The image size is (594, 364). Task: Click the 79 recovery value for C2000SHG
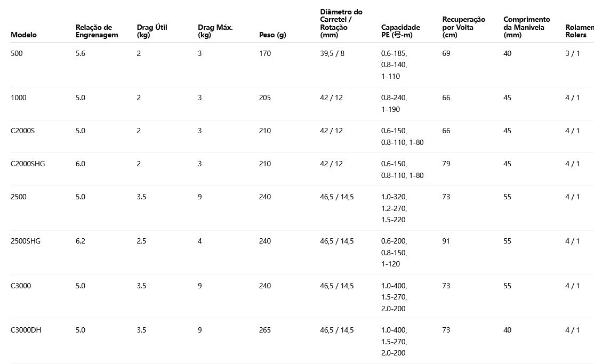[446, 164]
